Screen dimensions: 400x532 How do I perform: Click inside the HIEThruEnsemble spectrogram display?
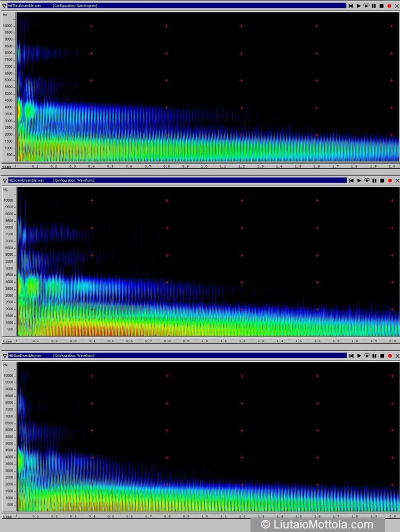pos(208,87)
